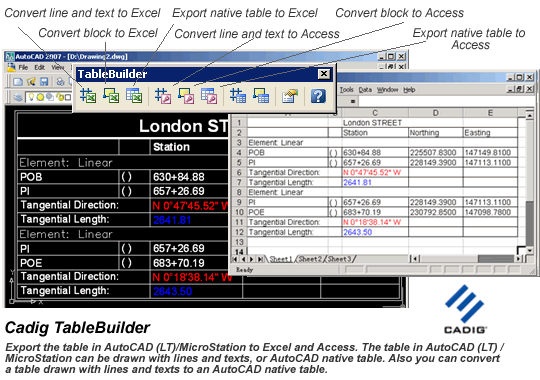The height and width of the screenshot is (380, 540).
Task: Open Excel Data menu
Action: coord(365,90)
